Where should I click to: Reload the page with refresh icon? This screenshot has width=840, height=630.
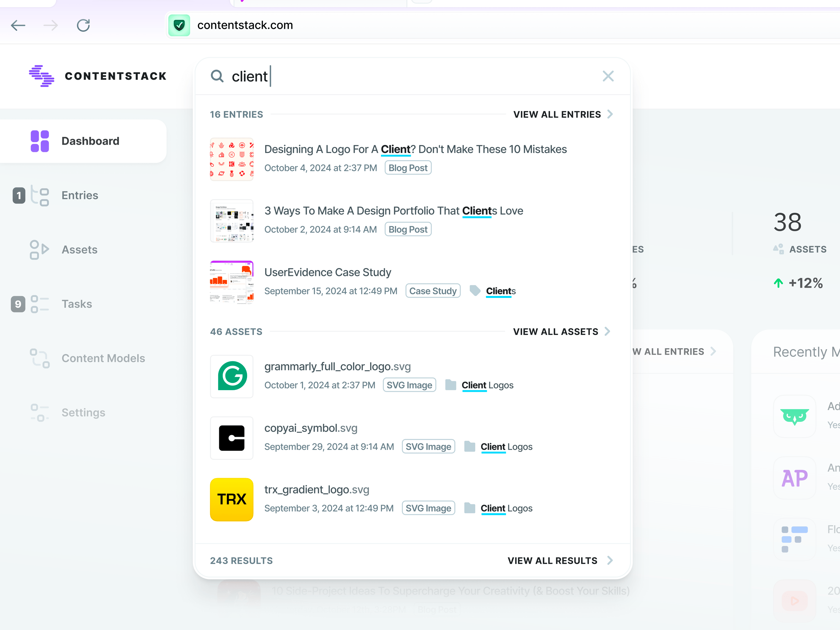83,26
